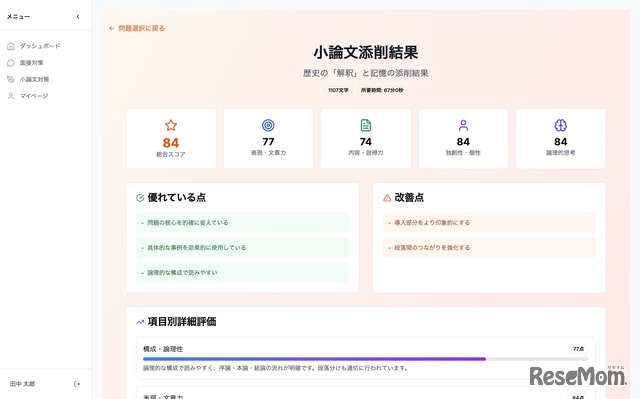Click the user name 田中 太郎
This screenshot has width=640, height=399.
pos(22,384)
